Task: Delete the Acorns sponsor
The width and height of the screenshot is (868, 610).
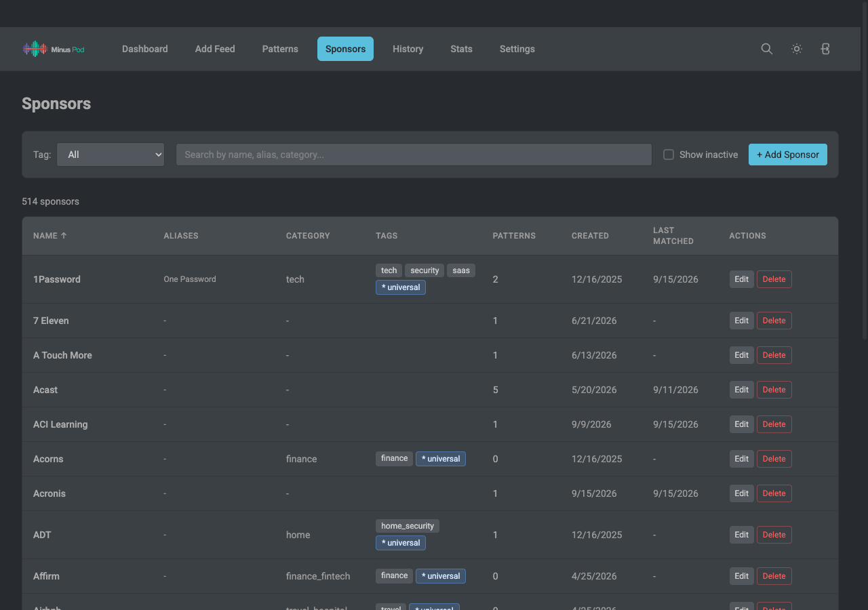Action: click(x=774, y=459)
